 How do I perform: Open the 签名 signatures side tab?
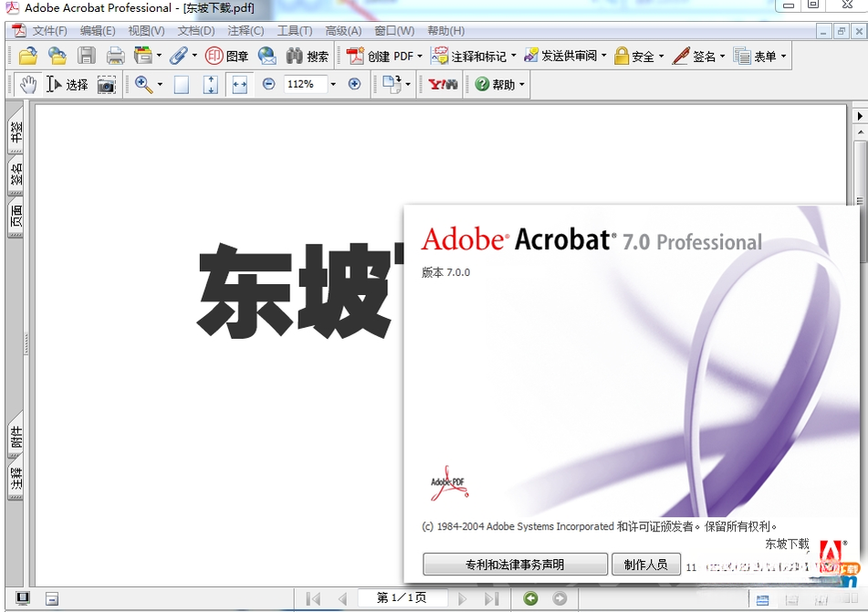16,174
